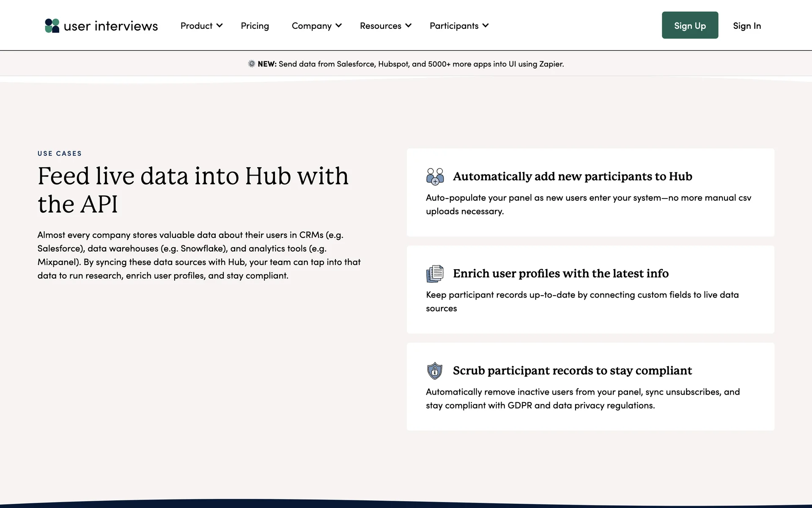Click the gear icon beside NEW announcement
Viewport: 812px width, 508px height.
click(x=251, y=64)
